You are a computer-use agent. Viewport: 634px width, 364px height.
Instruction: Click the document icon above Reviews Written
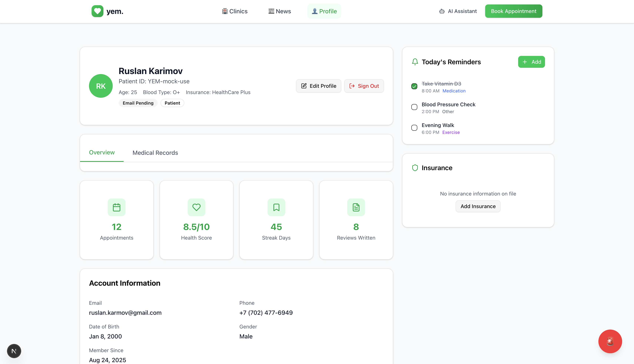click(356, 207)
